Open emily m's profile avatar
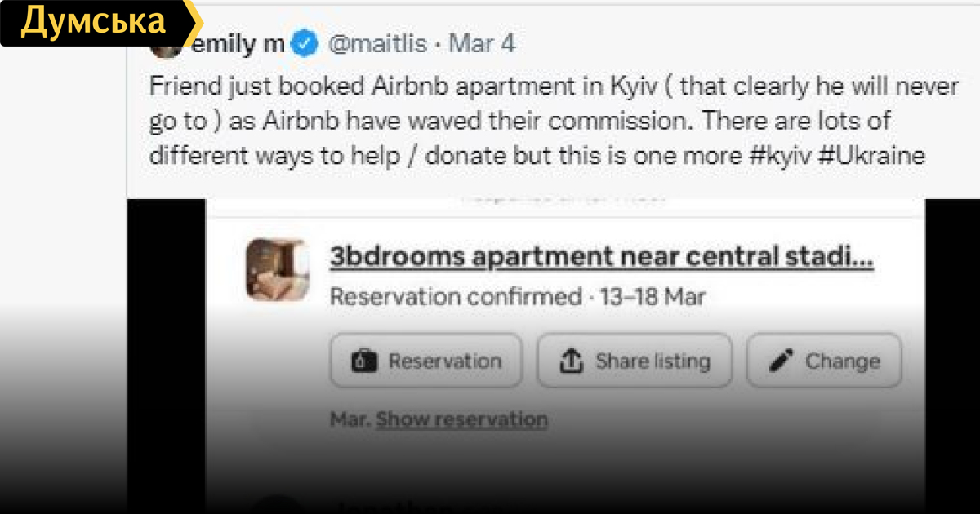The width and height of the screenshot is (980, 514). coord(166,47)
